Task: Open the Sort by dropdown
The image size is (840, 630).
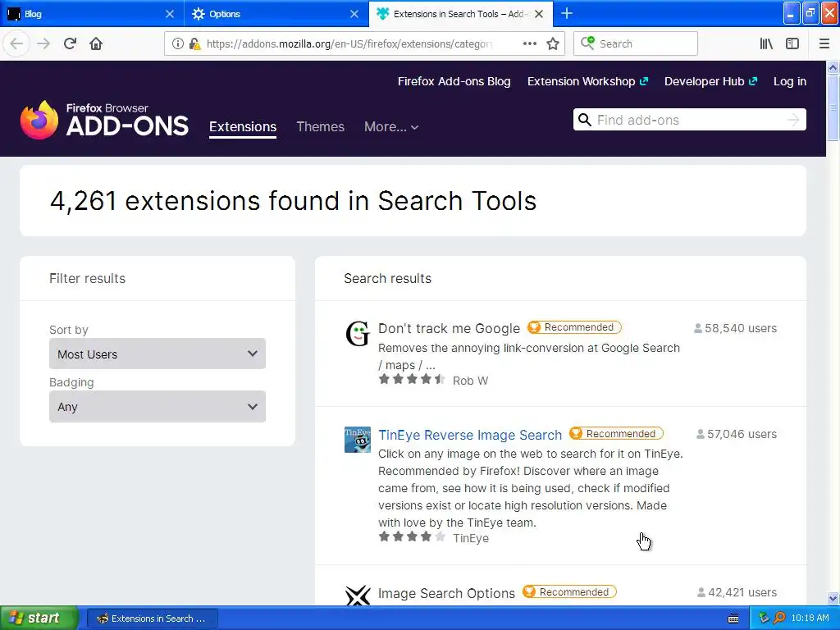Action: point(157,354)
